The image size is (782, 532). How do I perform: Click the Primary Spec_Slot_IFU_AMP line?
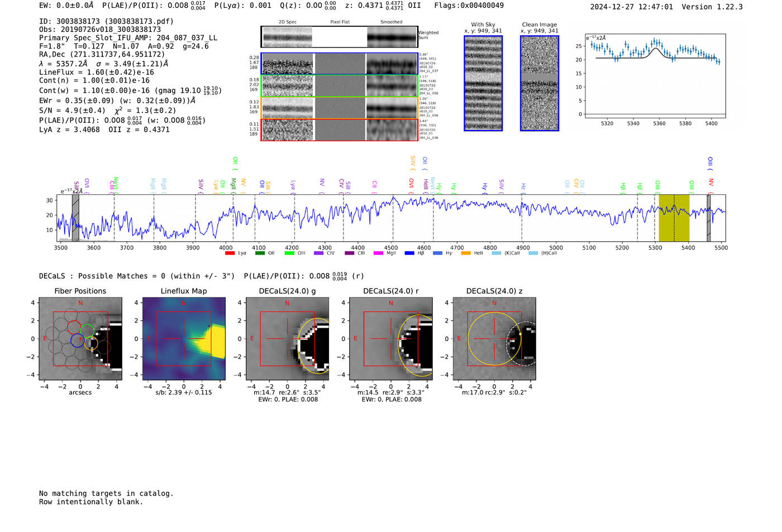coord(128,38)
